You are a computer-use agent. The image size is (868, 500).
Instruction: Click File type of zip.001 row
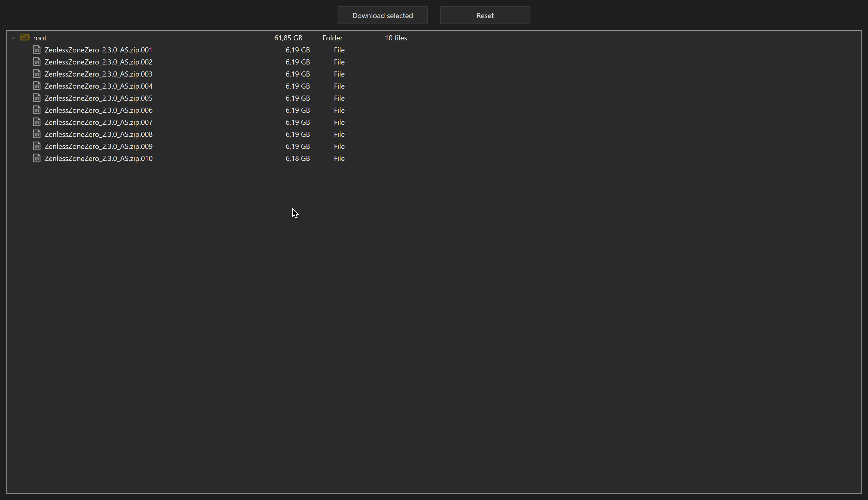tap(339, 50)
